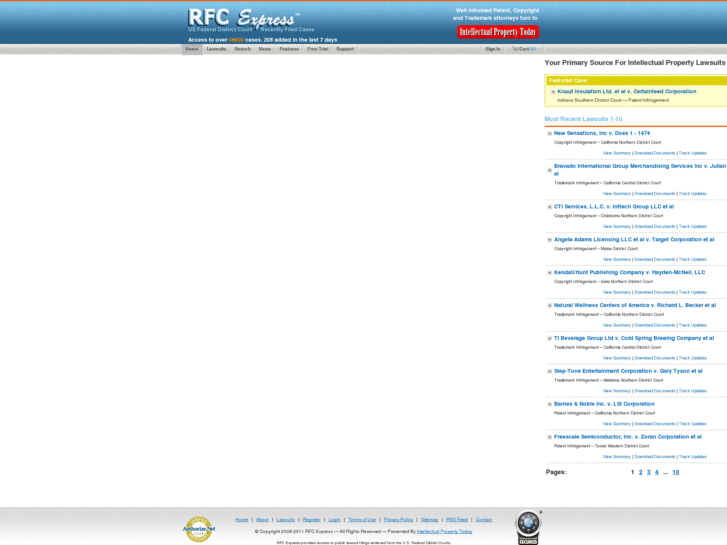
Task: Click the Sign In link
Action: tap(493, 49)
